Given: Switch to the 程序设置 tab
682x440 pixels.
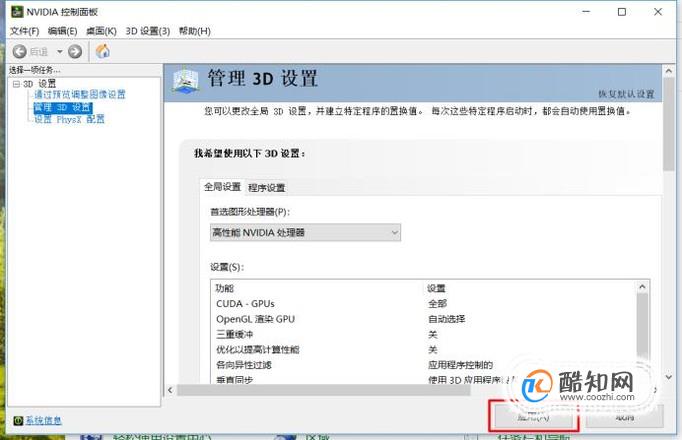Looking at the screenshot, I should (266, 188).
